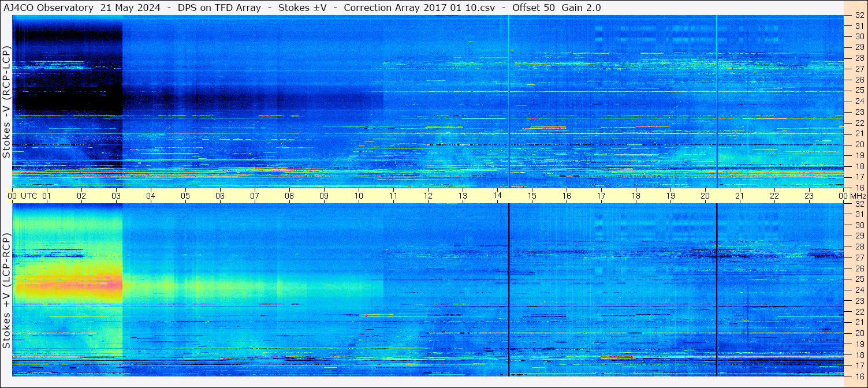868x388 pixels.
Task: Click the 'AJ4CO Observatory' title text
Action: coord(49,8)
